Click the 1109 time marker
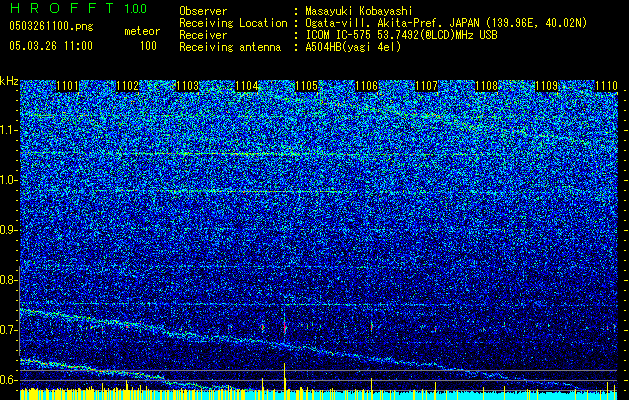 coord(546,86)
